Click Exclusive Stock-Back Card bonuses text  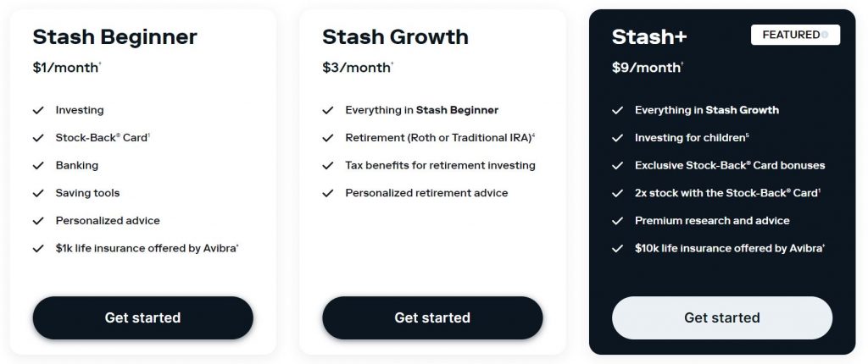[x=730, y=165]
